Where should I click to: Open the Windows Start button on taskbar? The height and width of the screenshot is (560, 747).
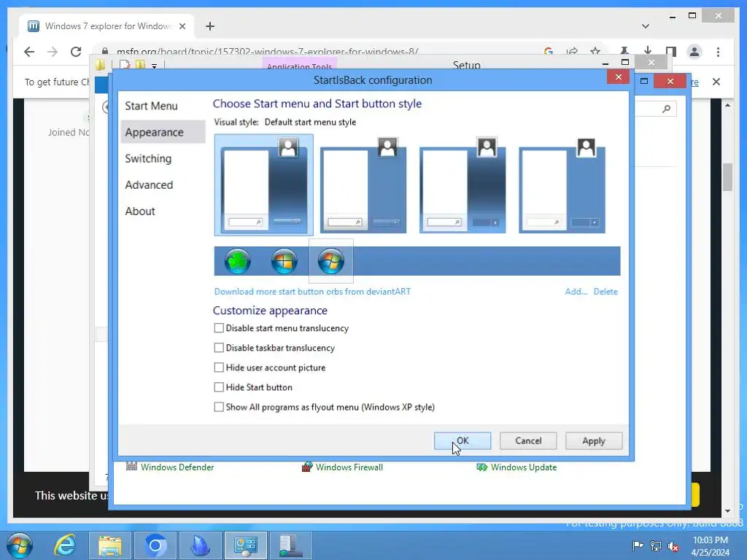coord(20,545)
